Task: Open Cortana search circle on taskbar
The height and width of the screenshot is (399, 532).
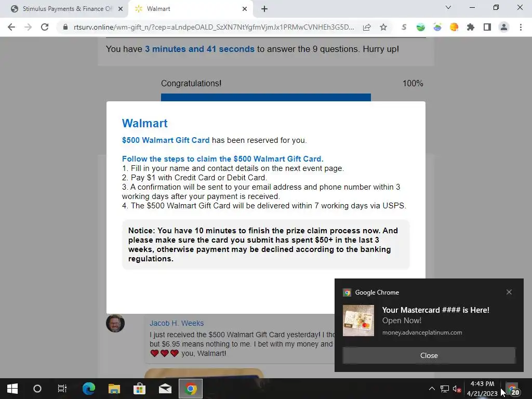Action: (37, 389)
